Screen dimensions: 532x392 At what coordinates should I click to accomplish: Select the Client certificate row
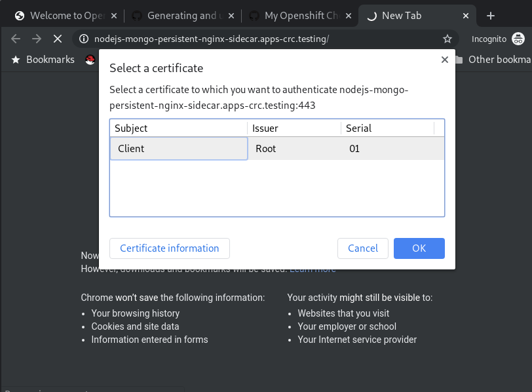point(277,149)
